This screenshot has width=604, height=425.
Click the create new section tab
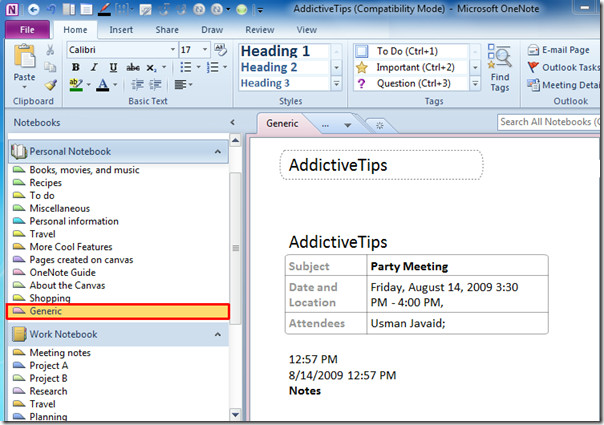[x=379, y=126]
